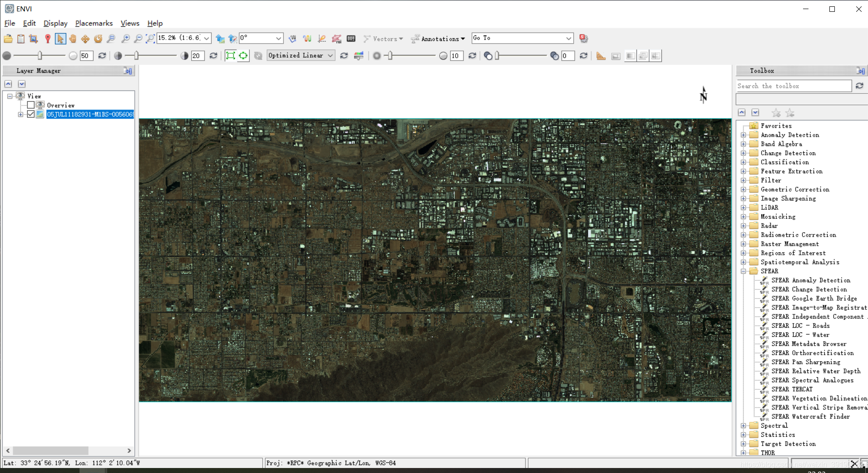Open the Views menu
This screenshot has width=868, height=473.
click(x=130, y=23)
